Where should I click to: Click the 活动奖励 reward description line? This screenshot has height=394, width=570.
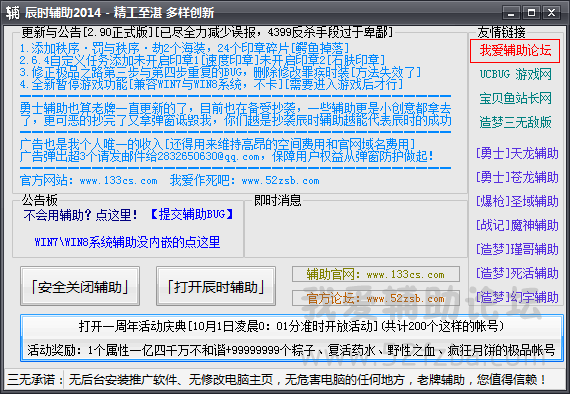click(291, 350)
